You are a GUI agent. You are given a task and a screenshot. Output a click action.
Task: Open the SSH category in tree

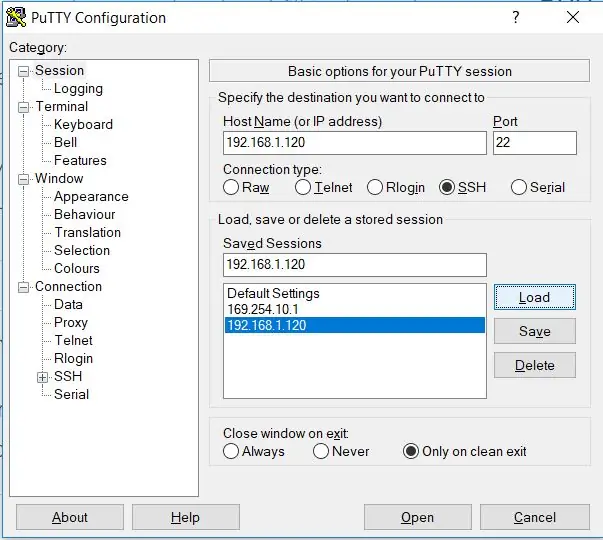(x=68, y=377)
